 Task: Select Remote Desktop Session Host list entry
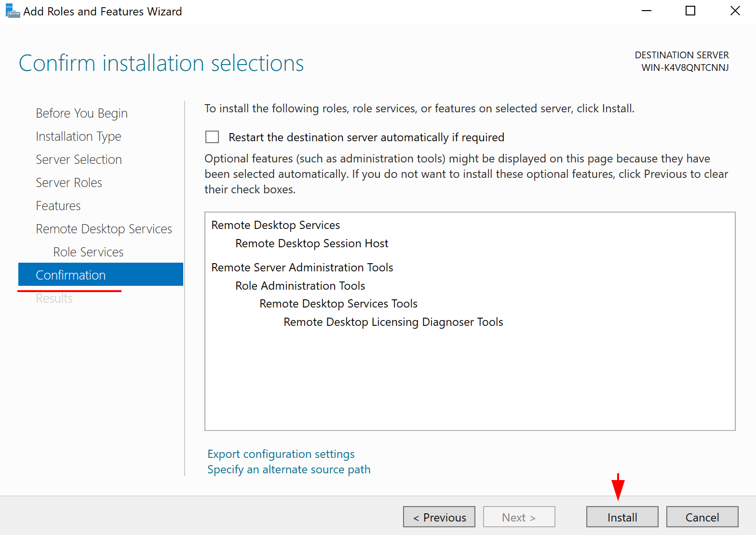(x=311, y=243)
